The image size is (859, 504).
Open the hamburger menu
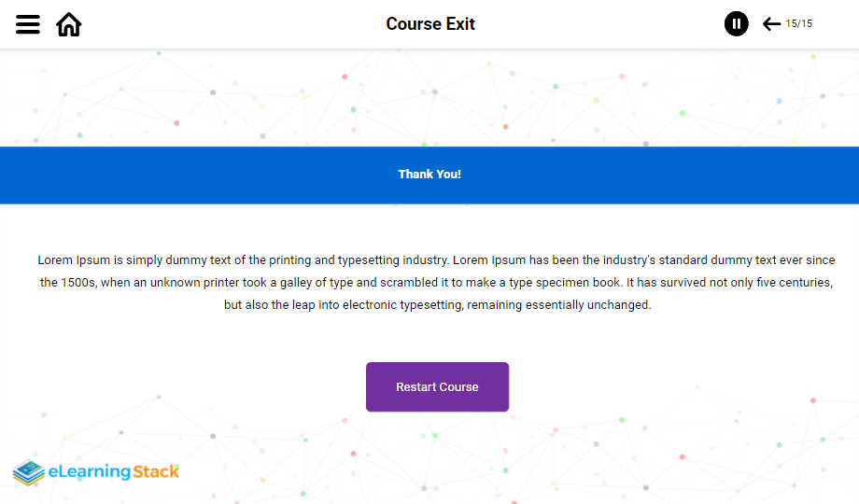(x=28, y=24)
